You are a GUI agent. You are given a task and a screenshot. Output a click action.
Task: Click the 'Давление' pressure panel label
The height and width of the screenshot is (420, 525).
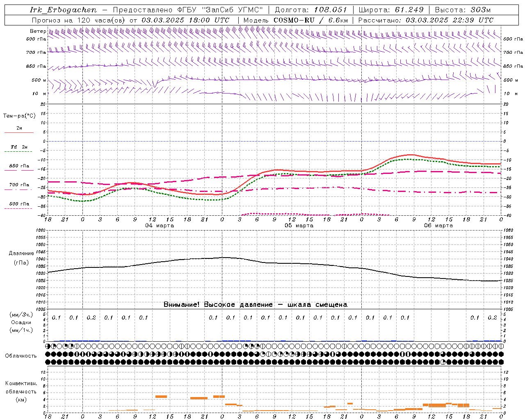click(21, 253)
